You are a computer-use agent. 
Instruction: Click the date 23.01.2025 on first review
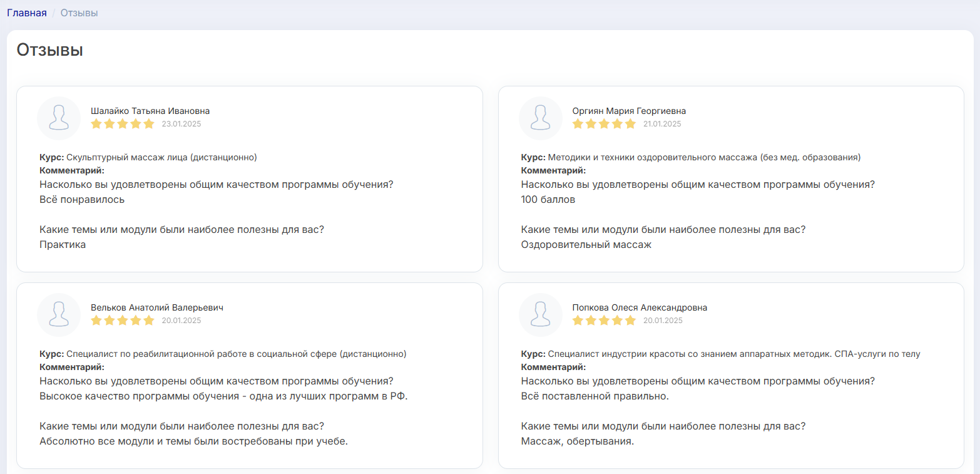tap(181, 124)
